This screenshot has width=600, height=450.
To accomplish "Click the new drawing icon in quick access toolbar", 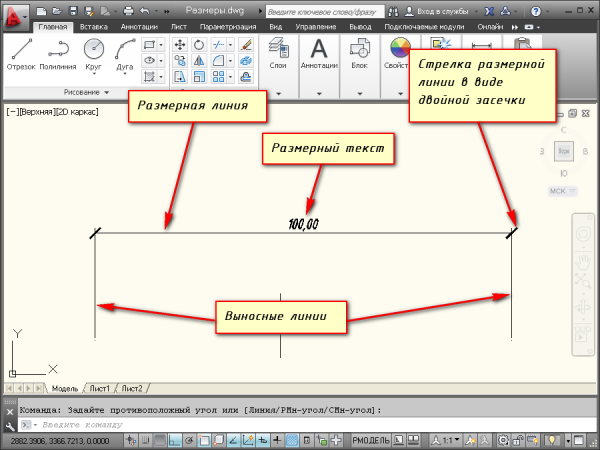I will (x=42, y=11).
